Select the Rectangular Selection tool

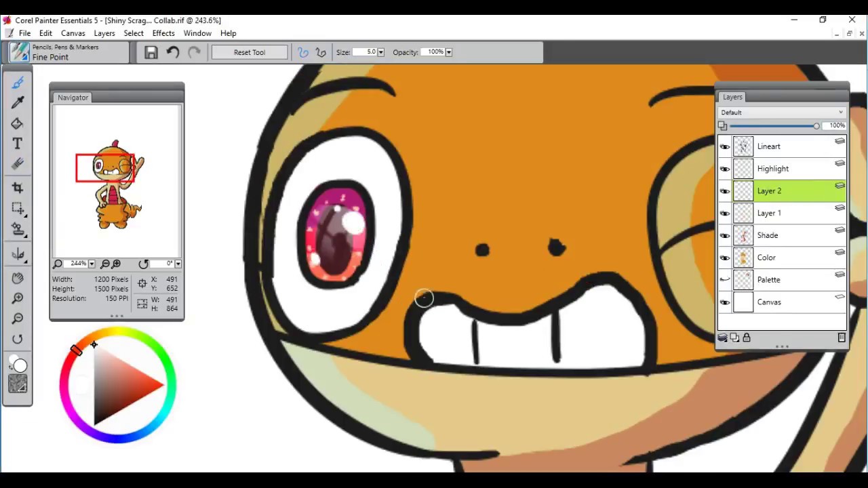tap(18, 209)
